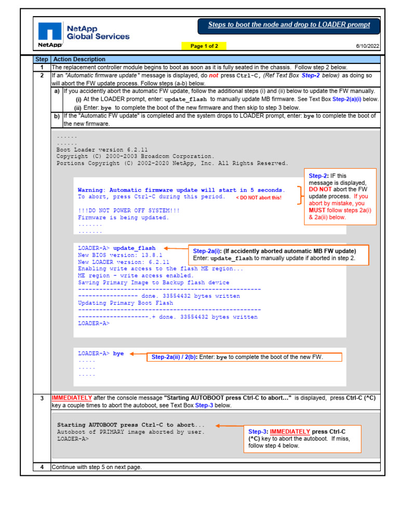The image size is (399, 532).
Task: Click the '.+ done. 33554432 bytes written' line
Action: [168, 317]
